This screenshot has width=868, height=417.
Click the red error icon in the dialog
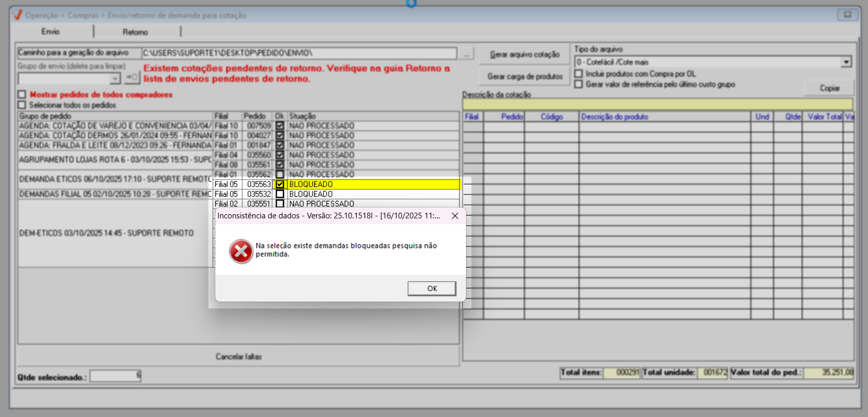[241, 252]
